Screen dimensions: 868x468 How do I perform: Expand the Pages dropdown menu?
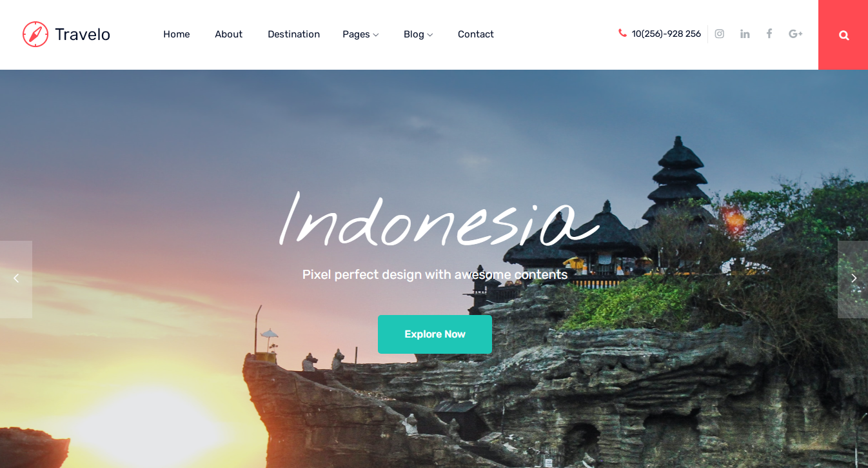pos(360,34)
